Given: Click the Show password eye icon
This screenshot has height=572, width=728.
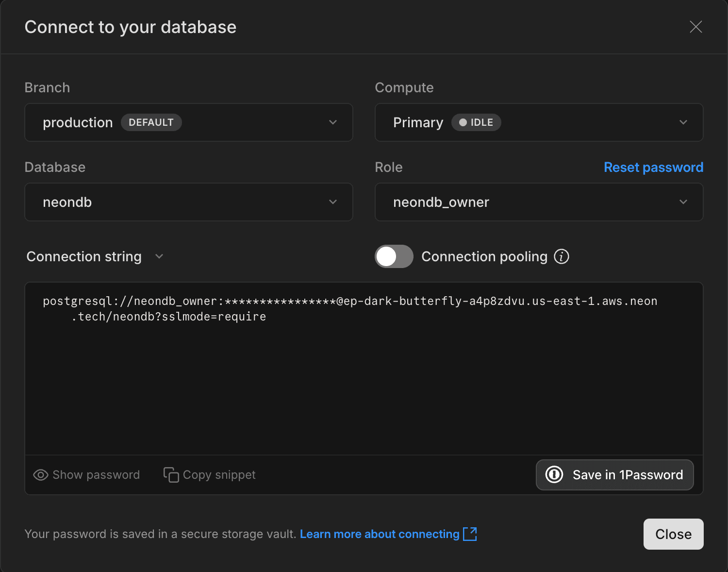Looking at the screenshot, I should pyautogui.click(x=40, y=475).
